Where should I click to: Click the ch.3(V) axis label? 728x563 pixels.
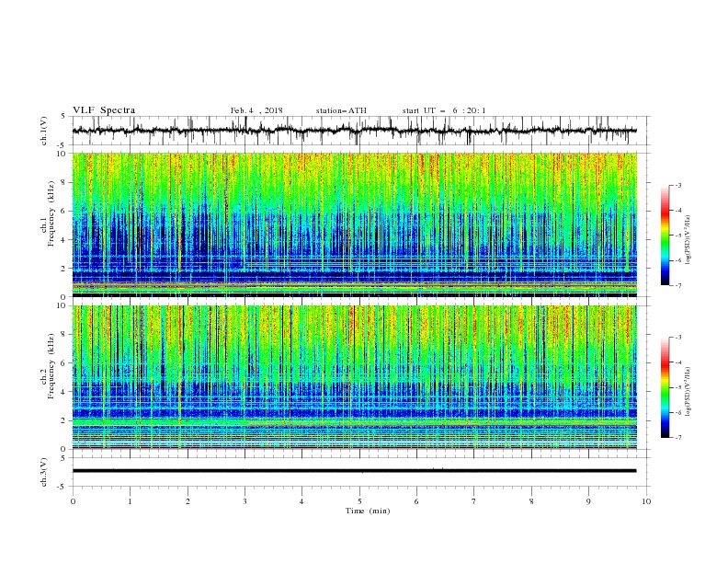pyautogui.click(x=44, y=472)
